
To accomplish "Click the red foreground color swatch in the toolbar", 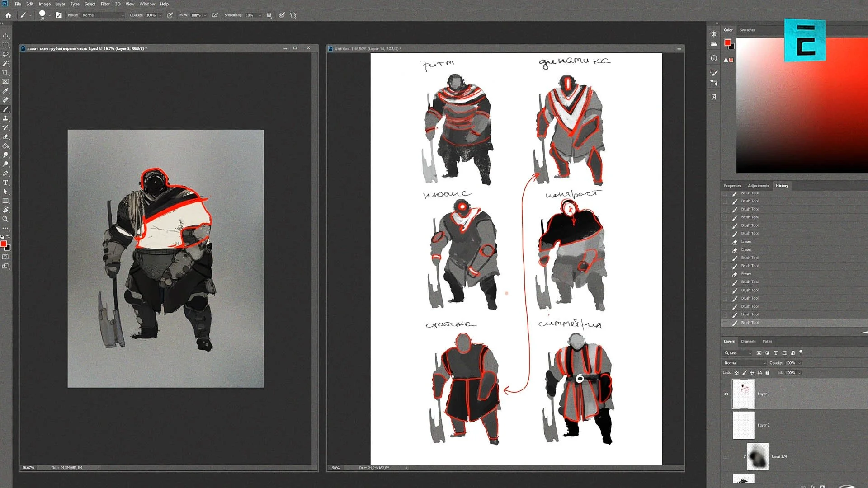I will click(x=4, y=244).
